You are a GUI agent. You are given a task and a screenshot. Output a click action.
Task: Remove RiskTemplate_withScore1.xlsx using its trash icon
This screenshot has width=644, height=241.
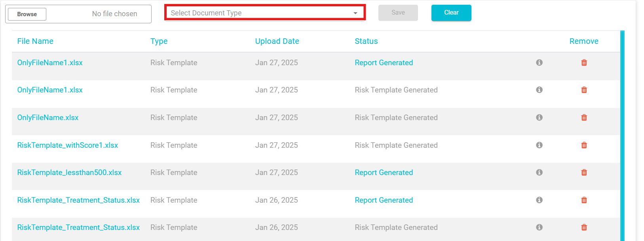[584, 145]
